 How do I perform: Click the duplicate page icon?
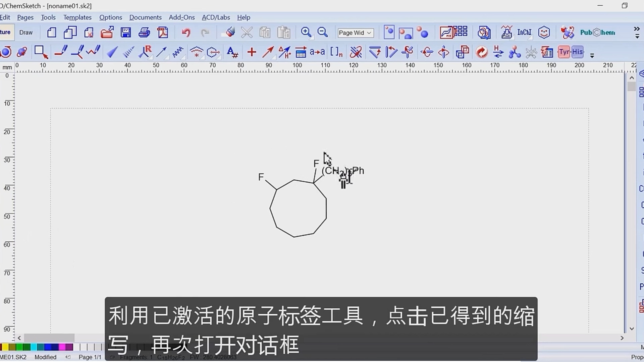coord(70,33)
